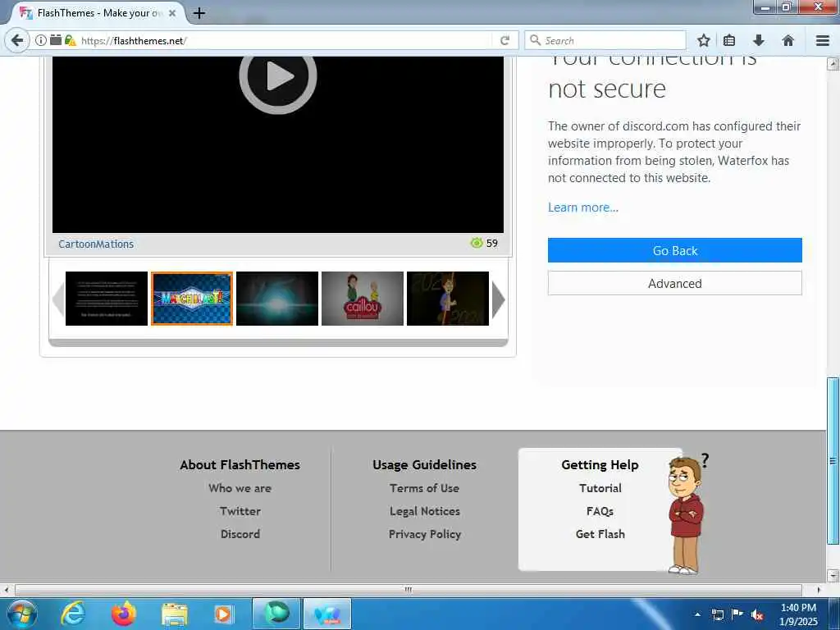This screenshot has width=840, height=630.
Task: Click the browser back arrow button
Action: 17,40
